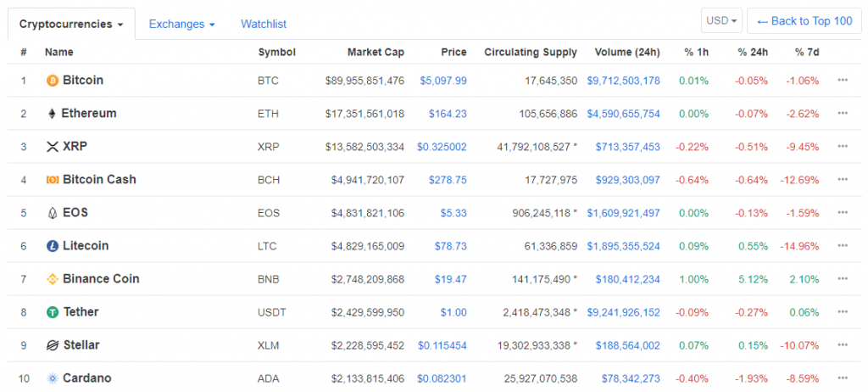Click the Bitcoin Cash logo icon

click(52, 180)
